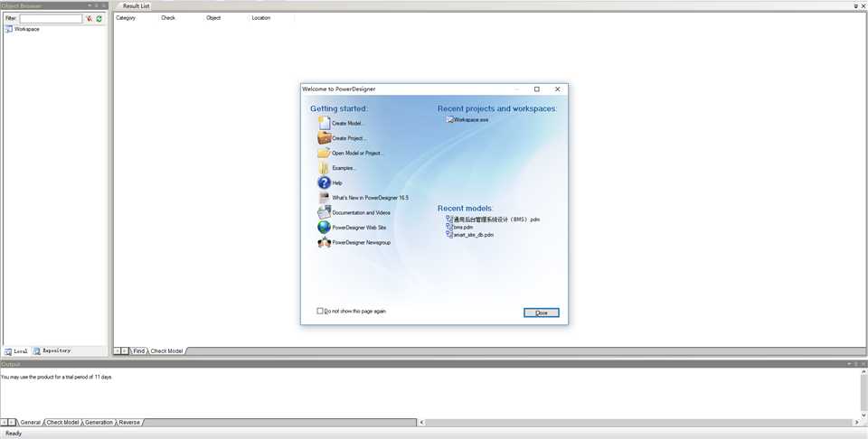868x439 pixels.
Task: Close the Object Browser pane
Action: 103,6
